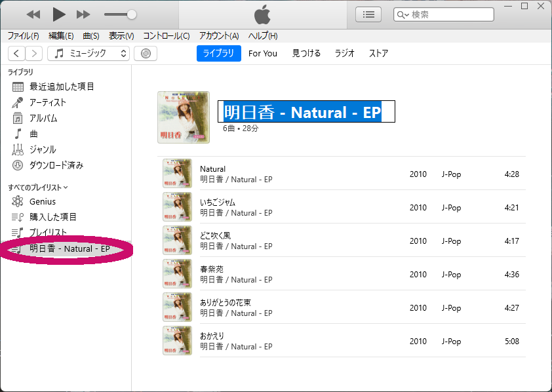Click the 5:08 duration of おかえり
Image resolution: width=552 pixels, height=392 pixels.
pyautogui.click(x=512, y=342)
